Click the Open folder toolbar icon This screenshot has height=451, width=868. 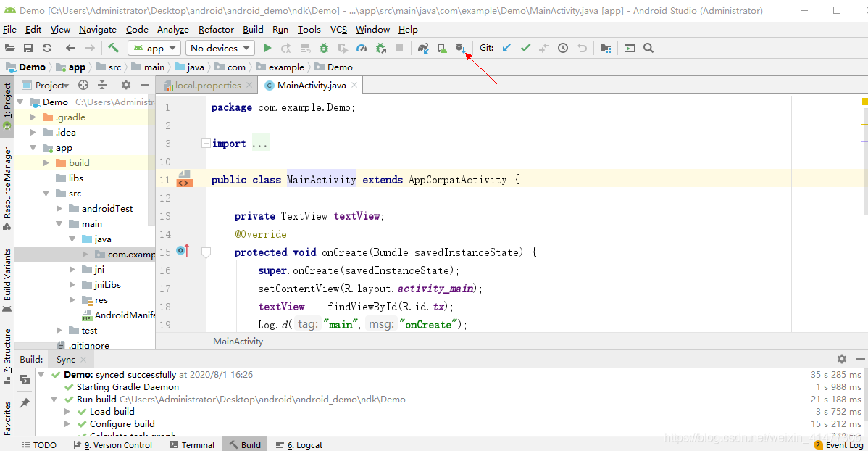pyautogui.click(x=9, y=48)
